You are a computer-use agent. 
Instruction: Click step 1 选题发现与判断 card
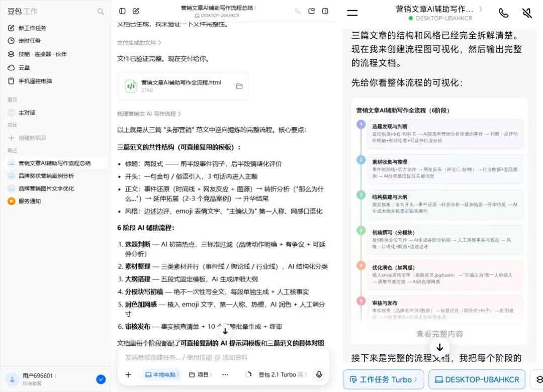tap(445, 134)
